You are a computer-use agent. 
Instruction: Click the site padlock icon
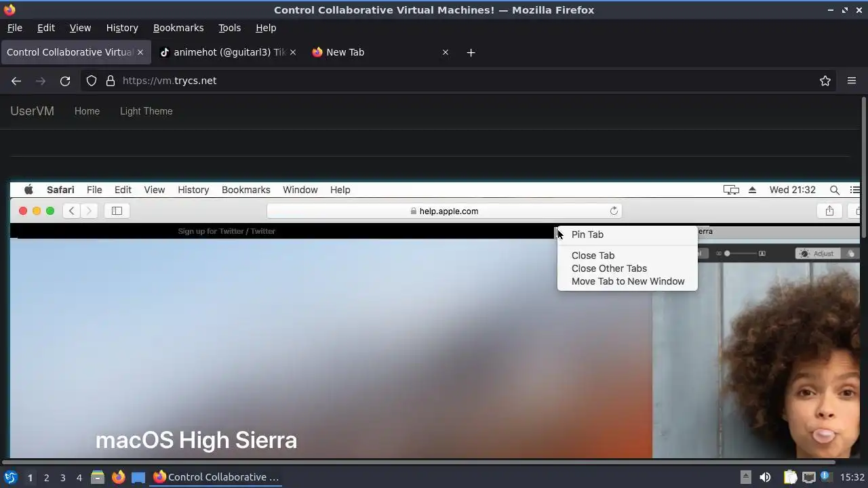[x=111, y=81]
